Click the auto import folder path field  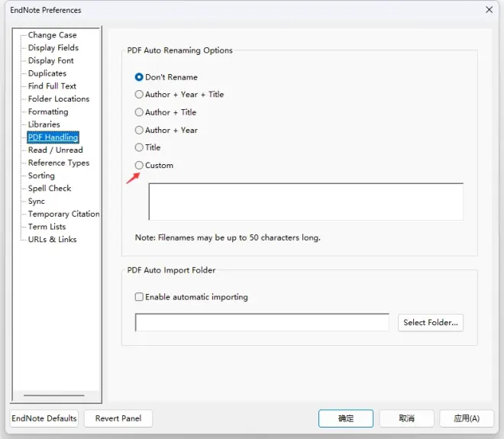[x=262, y=323]
